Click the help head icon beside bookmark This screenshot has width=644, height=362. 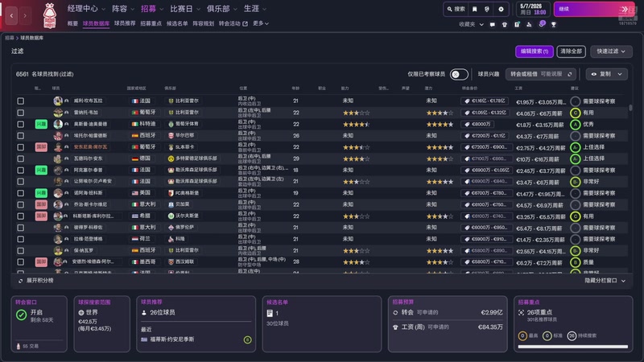click(487, 9)
